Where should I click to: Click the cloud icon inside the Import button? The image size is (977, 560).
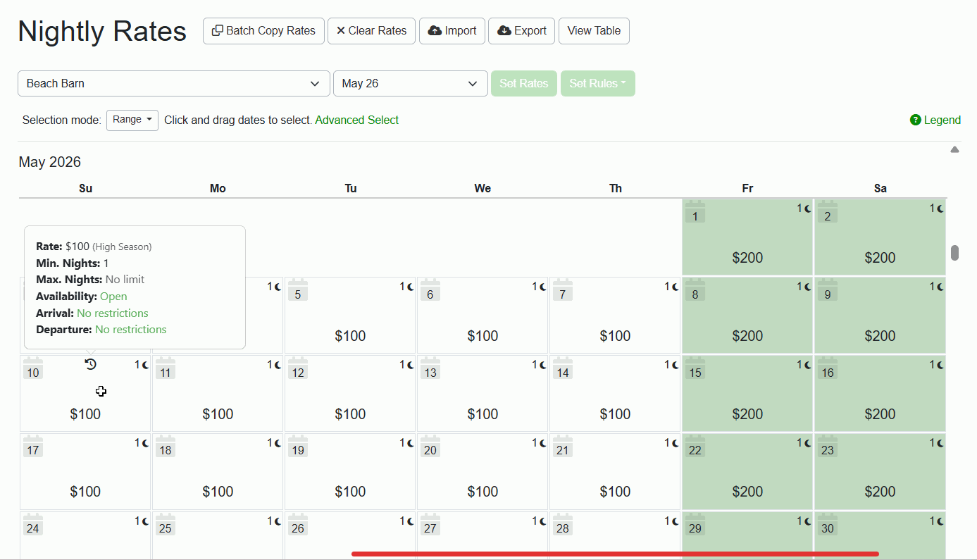[435, 30]
